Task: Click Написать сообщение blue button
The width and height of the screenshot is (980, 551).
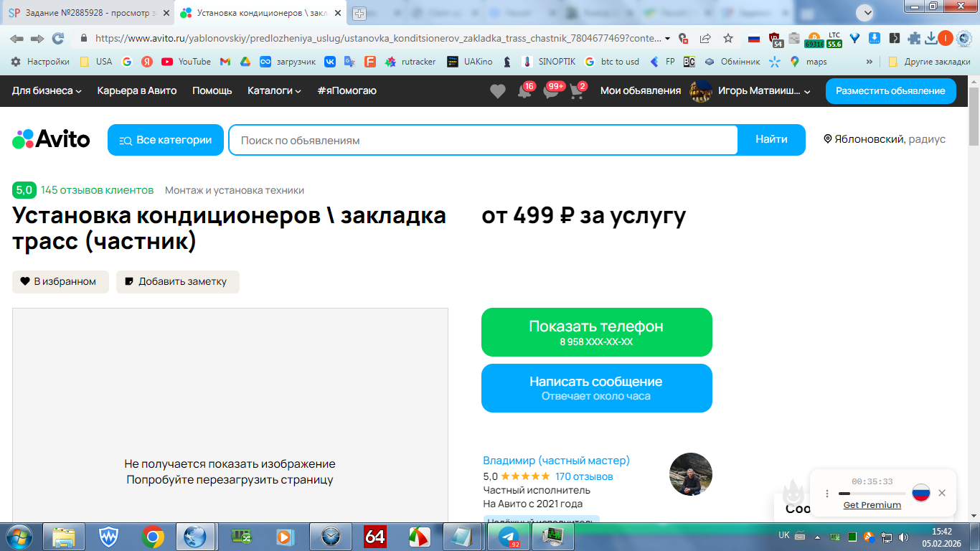Action: [597, 388]
